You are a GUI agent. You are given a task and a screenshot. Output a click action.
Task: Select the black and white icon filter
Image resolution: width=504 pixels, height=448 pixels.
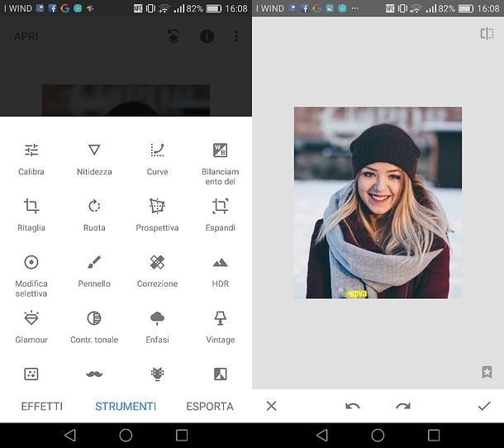click(220, 374)
